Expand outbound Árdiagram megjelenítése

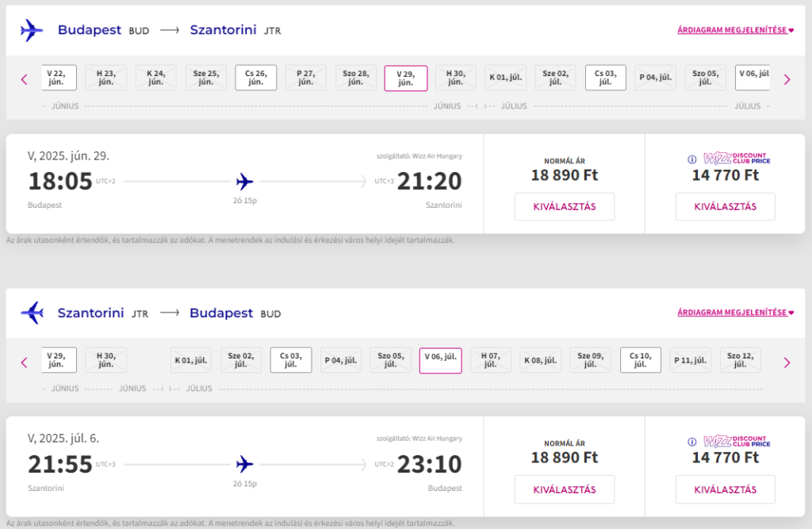735,30
